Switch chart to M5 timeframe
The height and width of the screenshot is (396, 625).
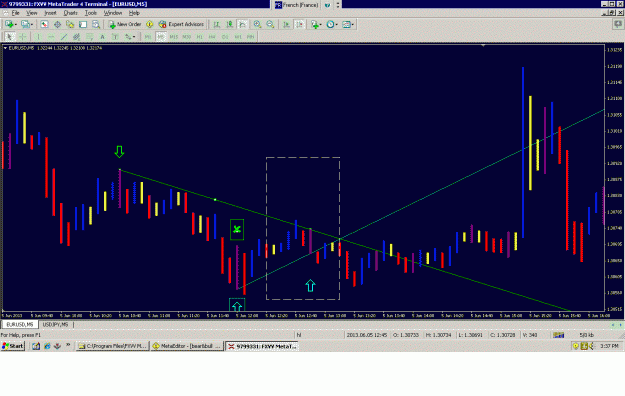coord(161,37)
